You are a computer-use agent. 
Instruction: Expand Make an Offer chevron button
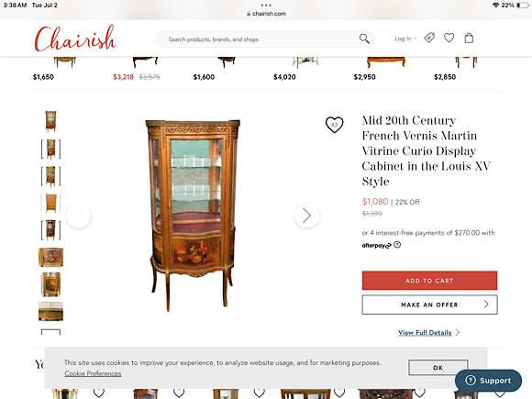click(429, 305)
